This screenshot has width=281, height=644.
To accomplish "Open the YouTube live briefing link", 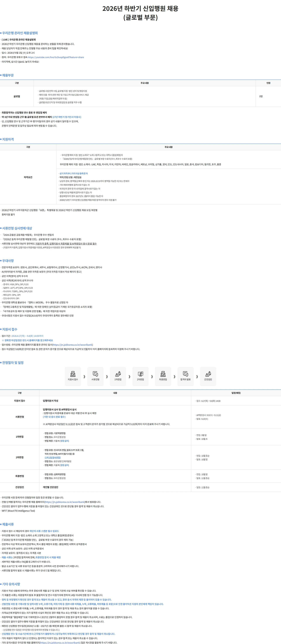I will 56,57.
